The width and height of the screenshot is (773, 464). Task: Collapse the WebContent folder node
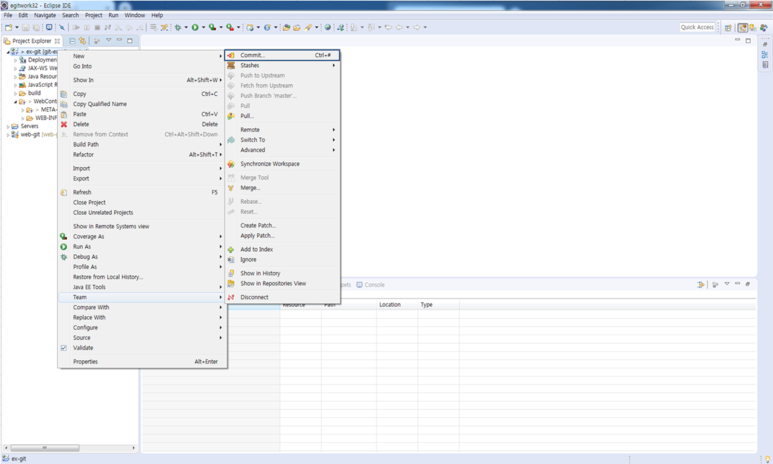pyautogui.click(x=15, y=102)
